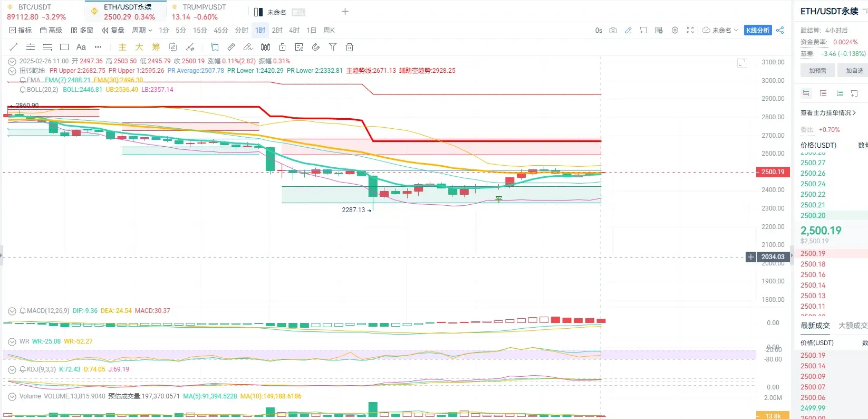Switch to TRUMP/USDT tab
The height and width of the screenshot is (419, 868).
click(x=198, y=12)
